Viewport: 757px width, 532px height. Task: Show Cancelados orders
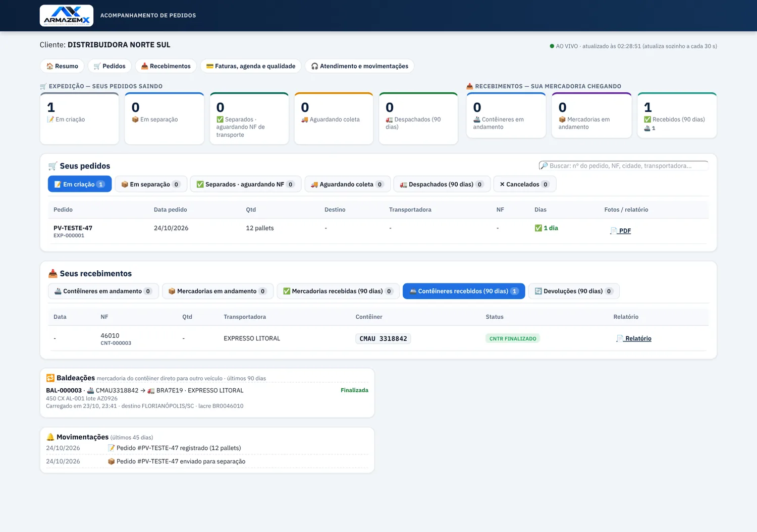click(525, 184)
